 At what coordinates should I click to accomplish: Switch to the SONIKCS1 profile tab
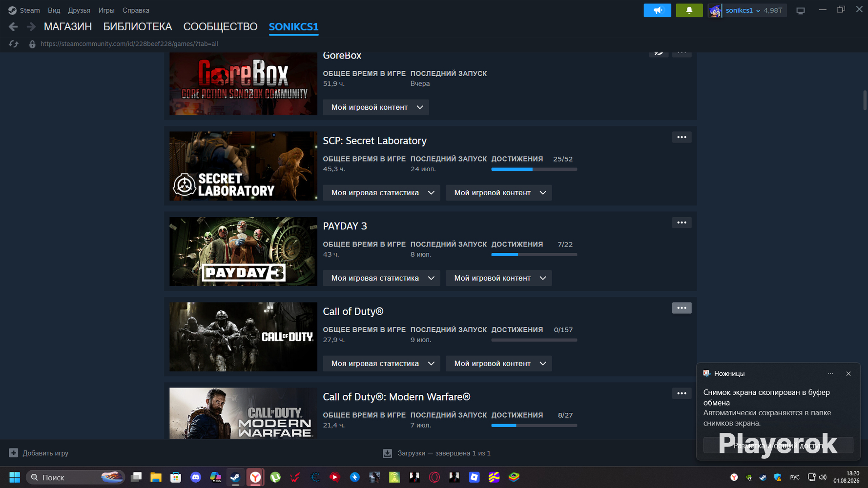293,27
